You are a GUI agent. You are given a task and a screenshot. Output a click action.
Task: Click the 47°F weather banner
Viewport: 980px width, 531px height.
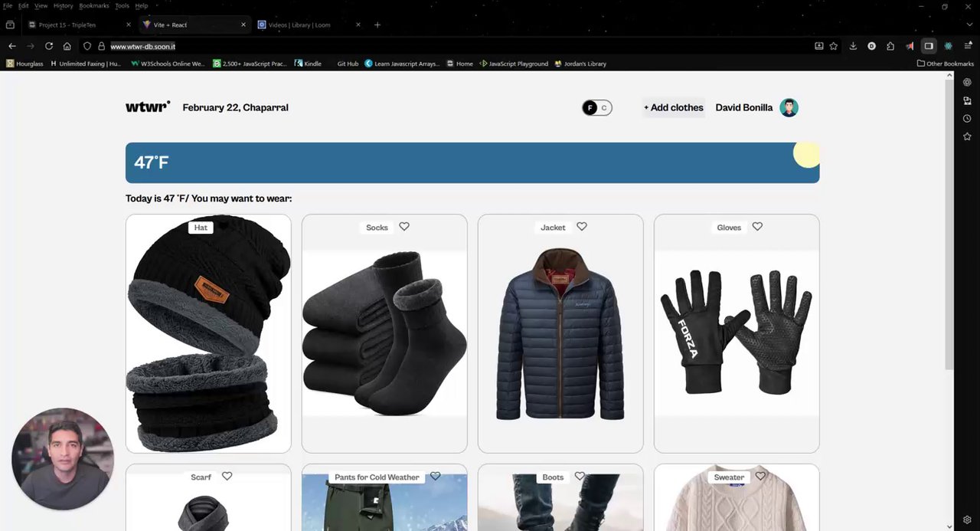(x=472, y=162)
